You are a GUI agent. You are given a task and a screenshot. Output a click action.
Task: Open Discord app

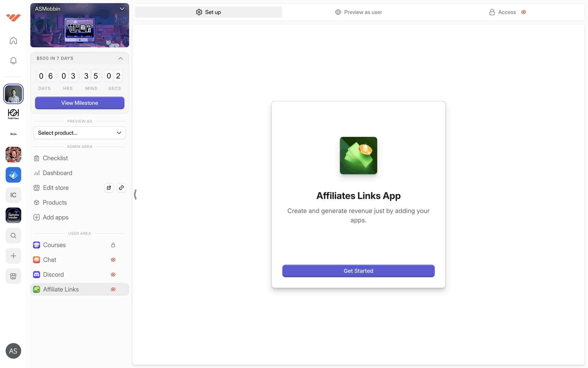pos(80,274)
